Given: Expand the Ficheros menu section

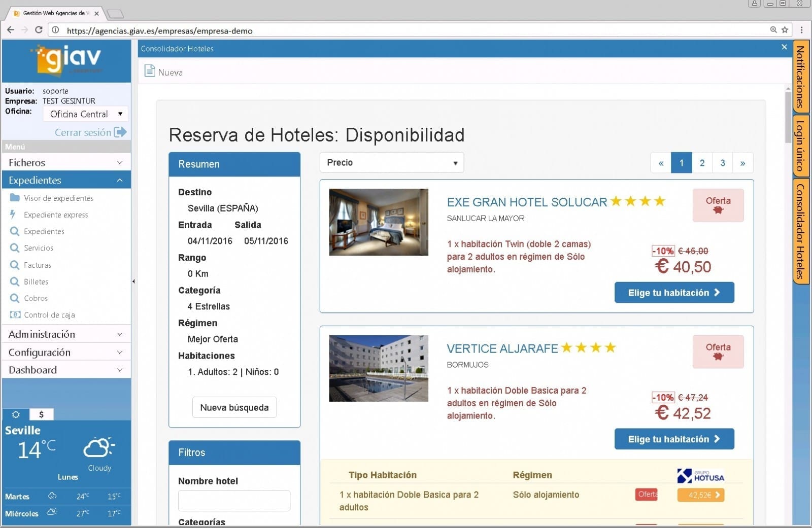Looking at the screenshot, I should point(66,162).
